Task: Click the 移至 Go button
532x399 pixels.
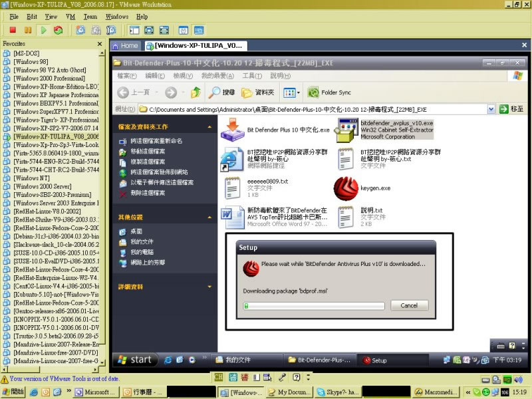Action: (511, 109)
